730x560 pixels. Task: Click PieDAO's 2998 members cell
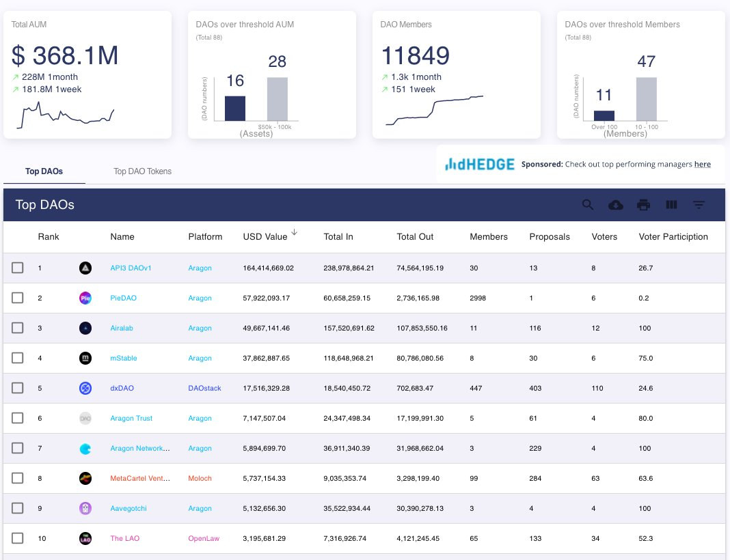pyautogui.click(x=478, y=298)
